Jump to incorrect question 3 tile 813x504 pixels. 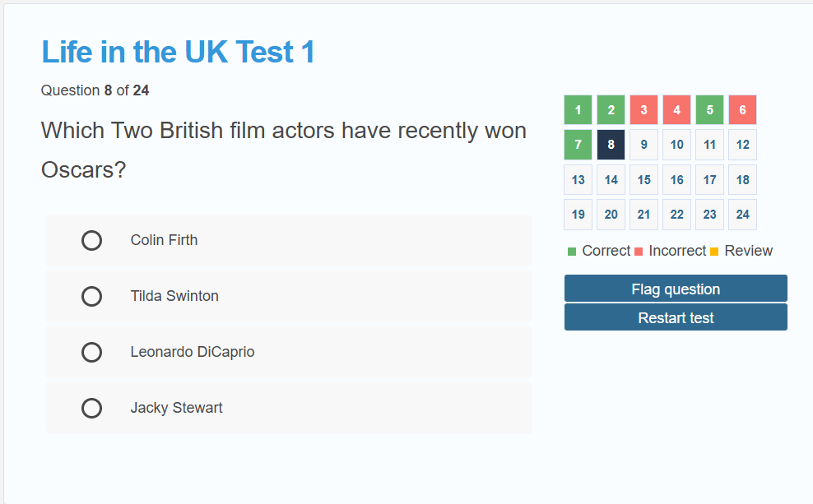pos(644,110)
